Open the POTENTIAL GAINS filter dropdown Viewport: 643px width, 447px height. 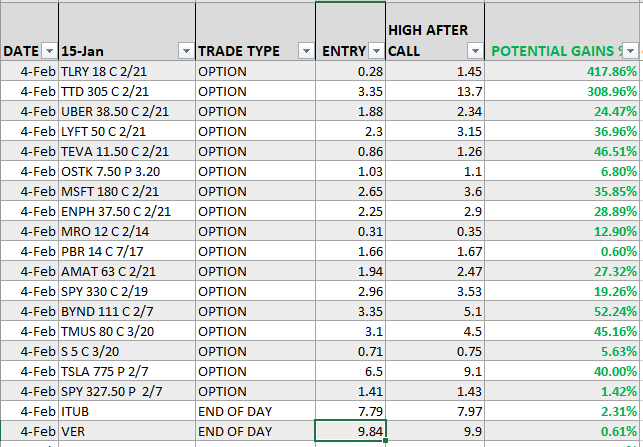[x=630, y=51]
